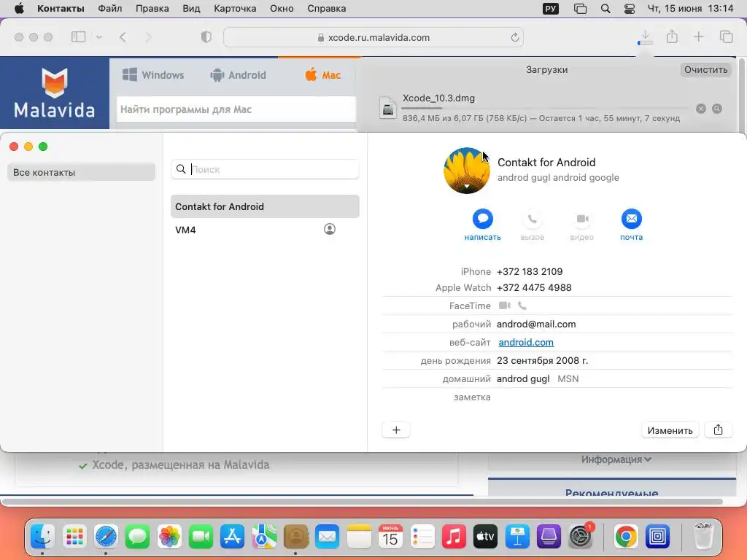Click the plus button to add contact

(396, 430)
